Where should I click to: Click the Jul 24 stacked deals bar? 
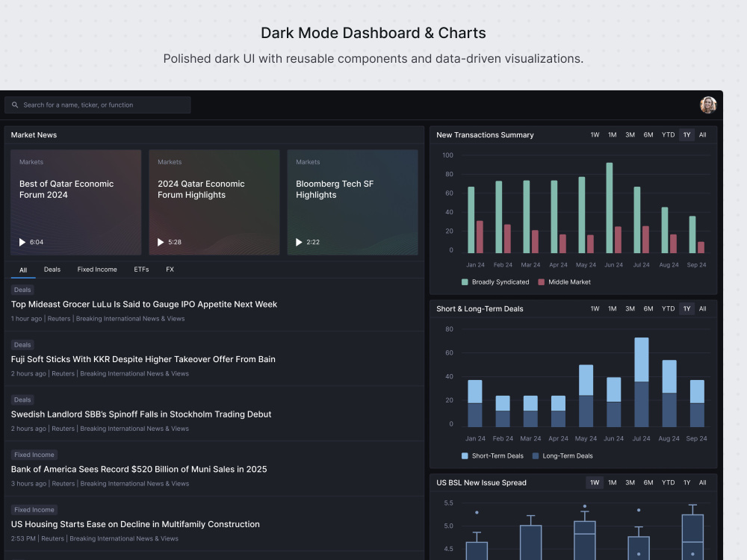click(641, 382)
